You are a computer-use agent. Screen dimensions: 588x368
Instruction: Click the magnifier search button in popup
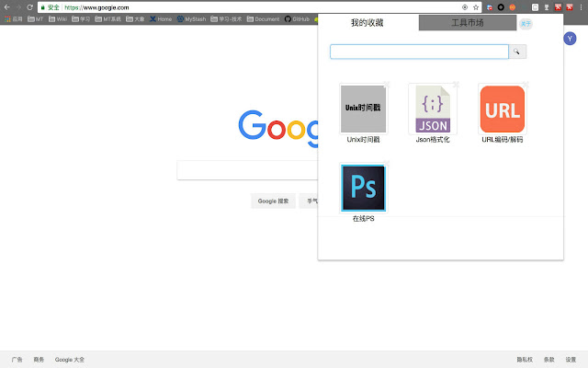[x=517, y=52]
